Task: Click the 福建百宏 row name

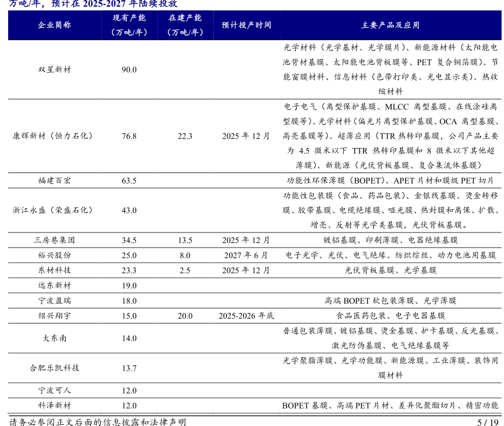Action: click(54, 180)
